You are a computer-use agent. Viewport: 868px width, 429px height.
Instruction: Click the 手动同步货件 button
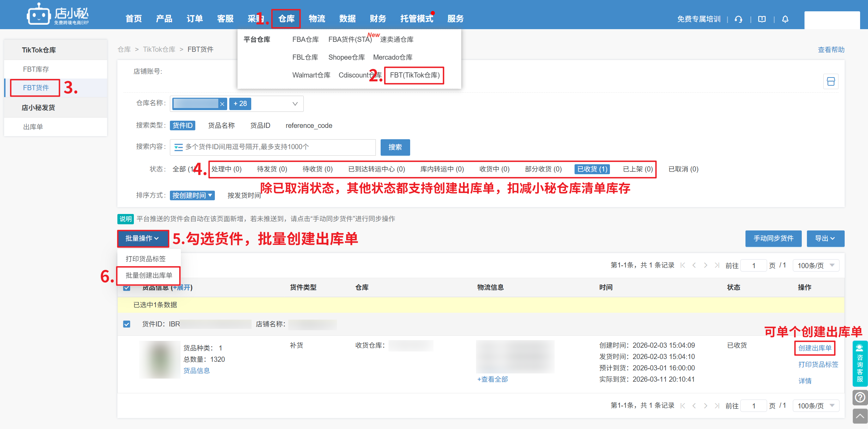[x=773, y=238]
